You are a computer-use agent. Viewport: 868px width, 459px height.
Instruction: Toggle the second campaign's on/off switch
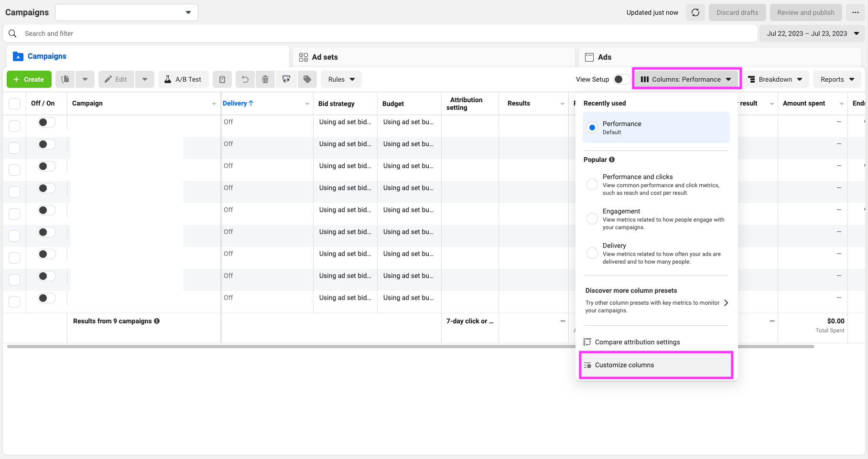pyautogui.click(x=47, y=144)
